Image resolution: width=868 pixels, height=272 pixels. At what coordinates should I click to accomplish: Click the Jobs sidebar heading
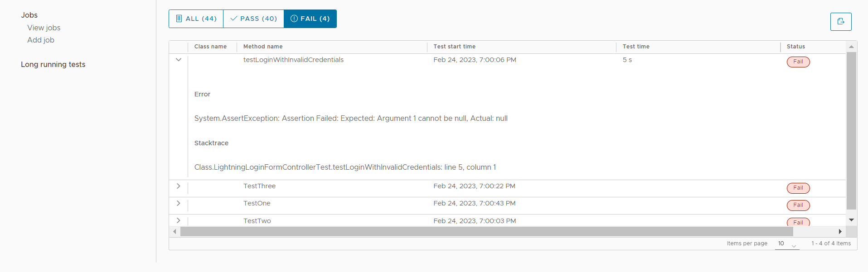[29, 15]
